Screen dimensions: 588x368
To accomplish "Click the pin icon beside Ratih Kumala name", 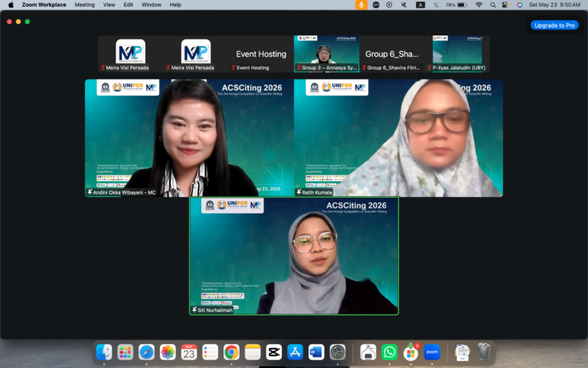I will tap(299, 192).
